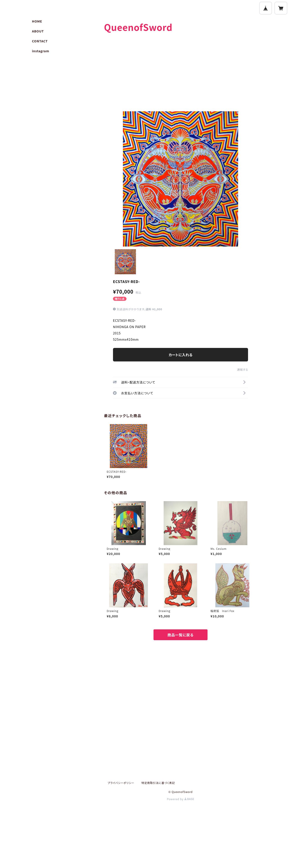Expand 送料・配送方法について chevron
Image resolution: width=289 pixels, height=868 pixels.
(244, 382)
